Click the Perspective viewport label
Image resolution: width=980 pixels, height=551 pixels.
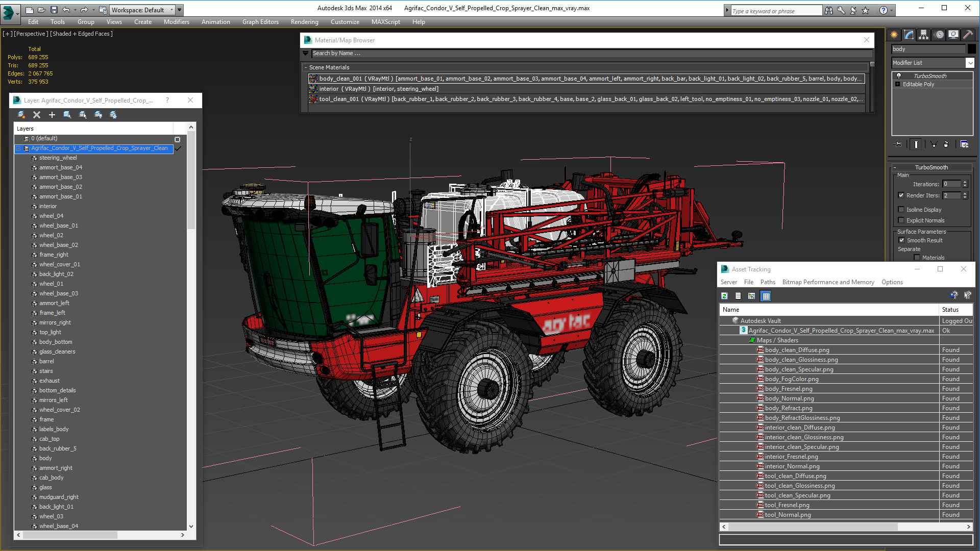(x=31, y=34)
